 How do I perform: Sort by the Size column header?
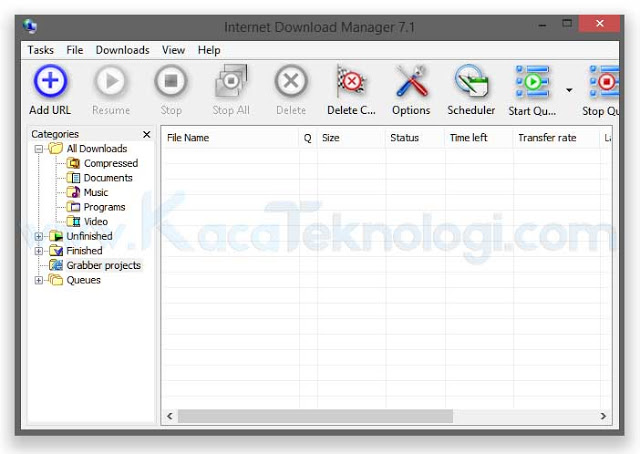(351, 138)
